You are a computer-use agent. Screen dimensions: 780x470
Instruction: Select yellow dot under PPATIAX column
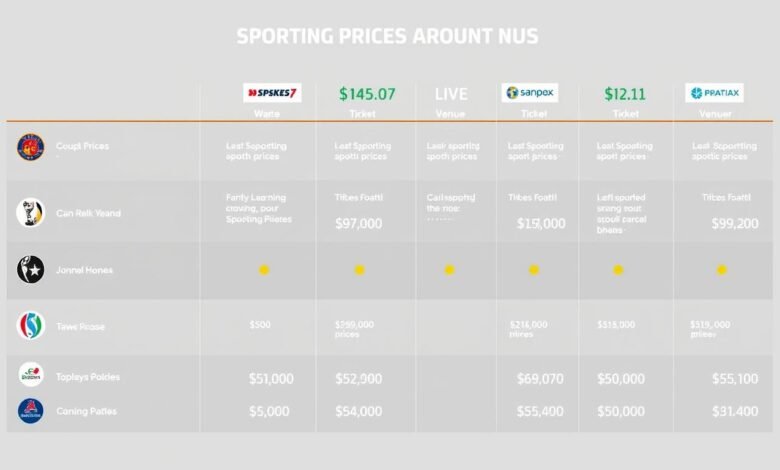[722, 270]
